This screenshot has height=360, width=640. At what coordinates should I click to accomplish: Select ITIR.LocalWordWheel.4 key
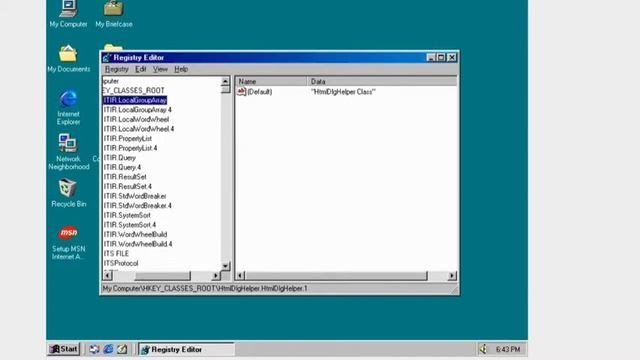click(x=139, y=129)
